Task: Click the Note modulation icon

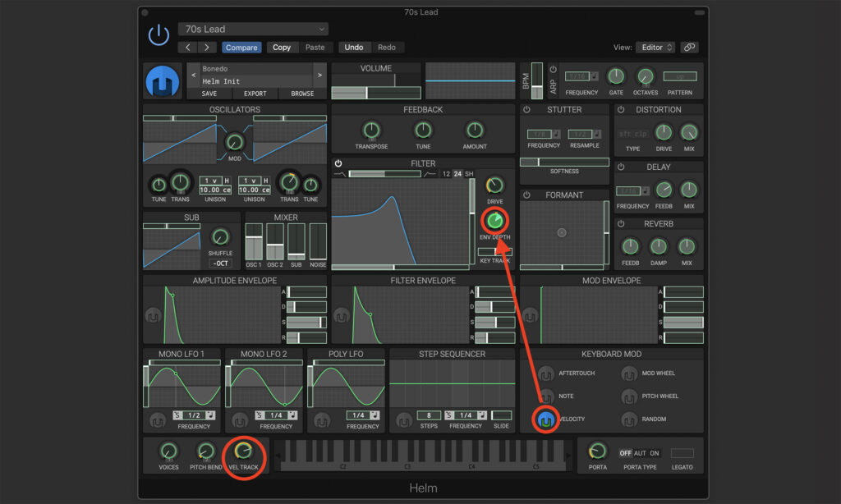Action: (546, 396)
